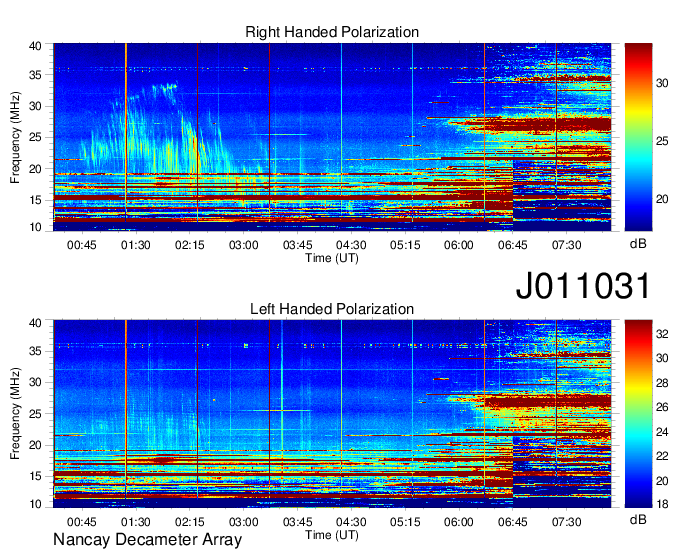This screenshot has height=552, width=680.
Task: Click the 20 value on bottom color bar scale
Action: (x=662, y=481)
